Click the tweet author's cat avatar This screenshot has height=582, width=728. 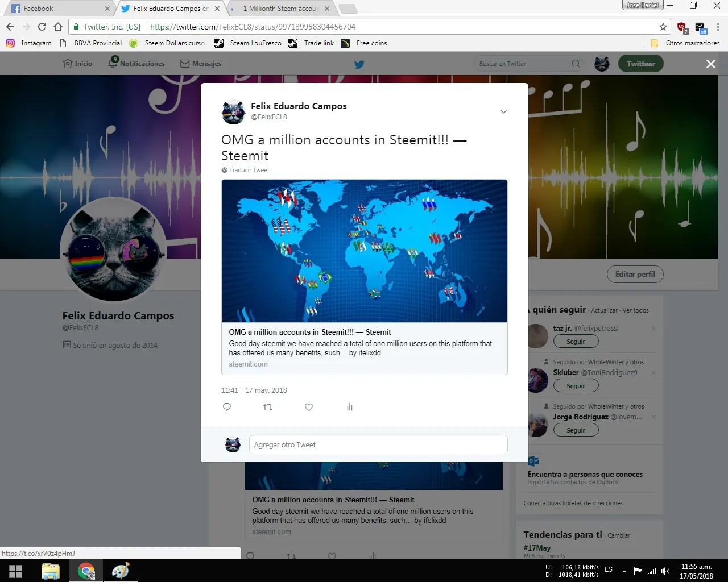click(x=233, y=112)
